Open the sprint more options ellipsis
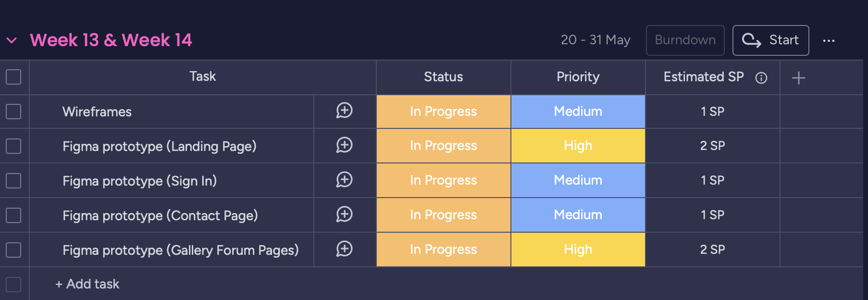 829,41
